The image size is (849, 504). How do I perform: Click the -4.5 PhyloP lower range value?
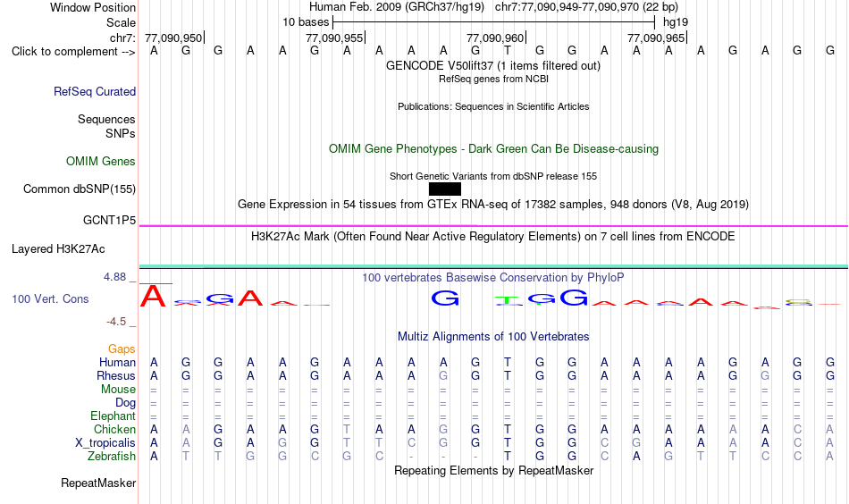[x=116, y=322]
